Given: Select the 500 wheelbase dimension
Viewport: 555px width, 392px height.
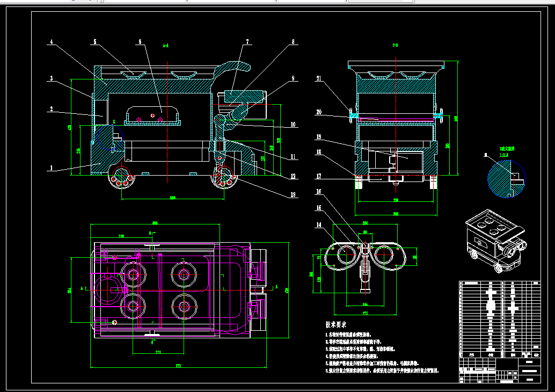Looking at the screenshot, I should [173, 198].
